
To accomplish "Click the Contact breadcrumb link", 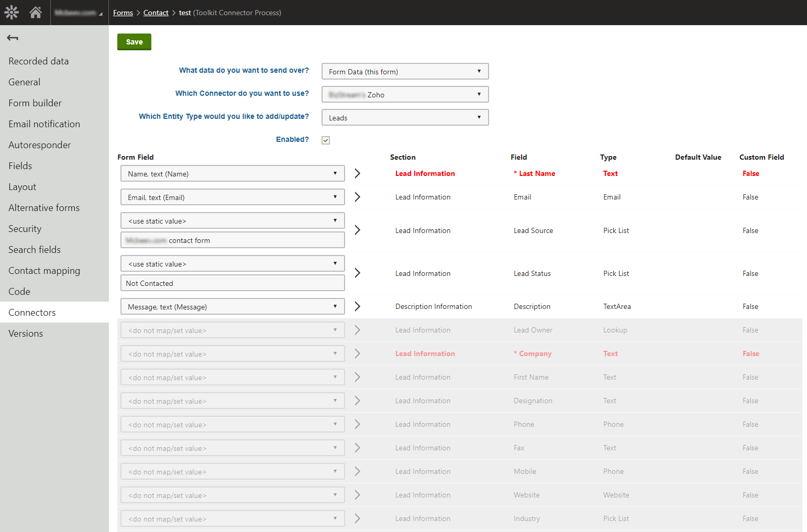I will 156,13.
